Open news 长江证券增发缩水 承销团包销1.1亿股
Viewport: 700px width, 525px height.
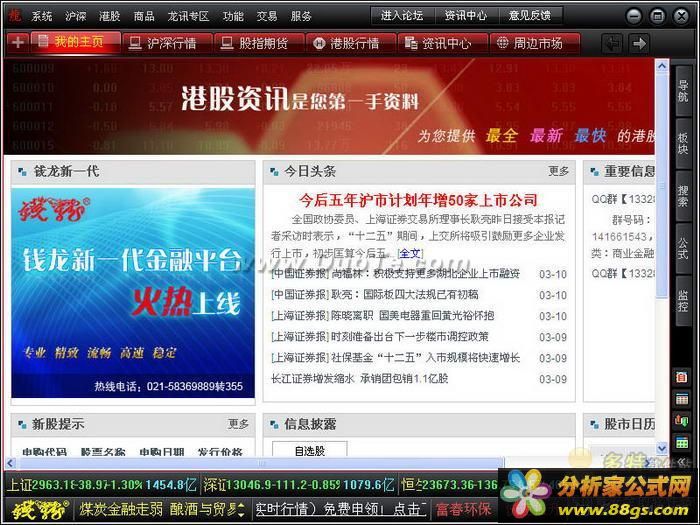[359, 378]
